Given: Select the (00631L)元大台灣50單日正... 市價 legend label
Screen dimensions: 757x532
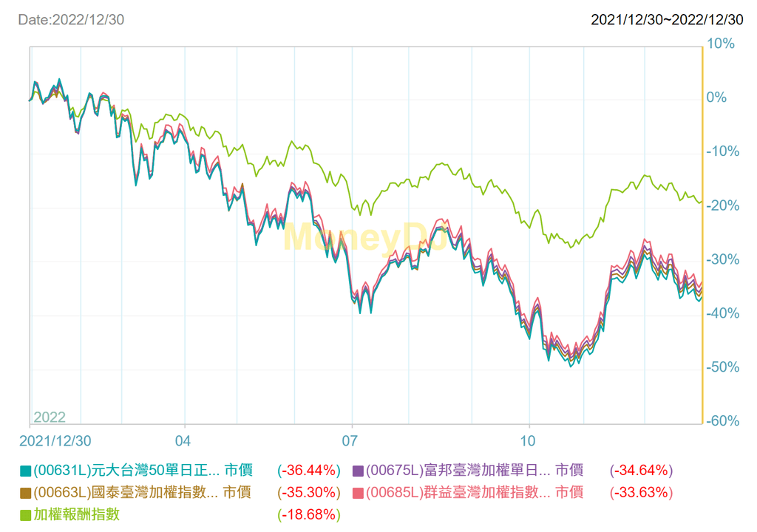Looking at the screenshot, I should point(143,470).
